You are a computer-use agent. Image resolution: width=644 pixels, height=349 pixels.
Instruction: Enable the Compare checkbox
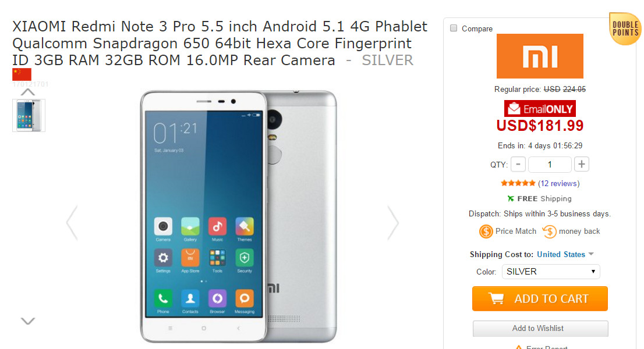click(x=454, y=29)
